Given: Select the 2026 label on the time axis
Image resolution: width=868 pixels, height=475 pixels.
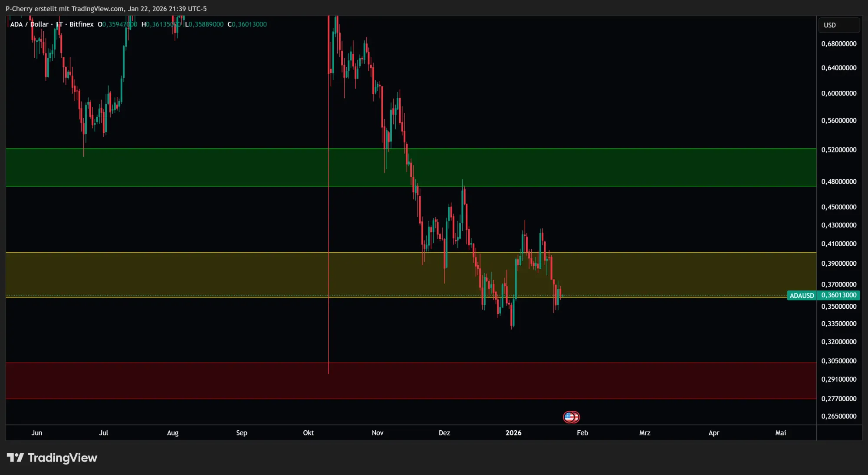Looking at the screenshot, I should [x=514, y=433].
